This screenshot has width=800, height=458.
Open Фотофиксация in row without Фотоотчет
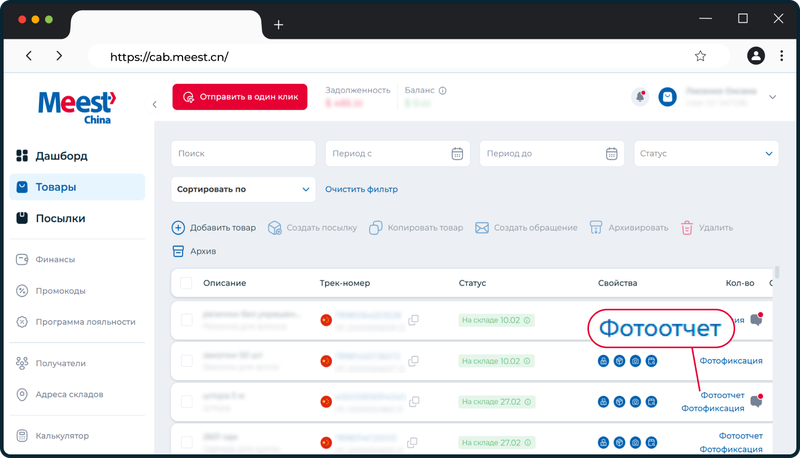(731, 361)
